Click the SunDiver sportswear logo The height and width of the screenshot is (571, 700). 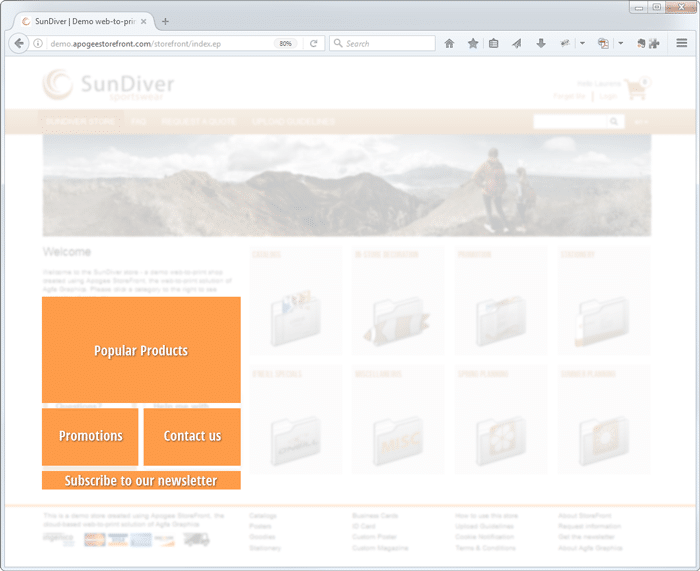108,84
